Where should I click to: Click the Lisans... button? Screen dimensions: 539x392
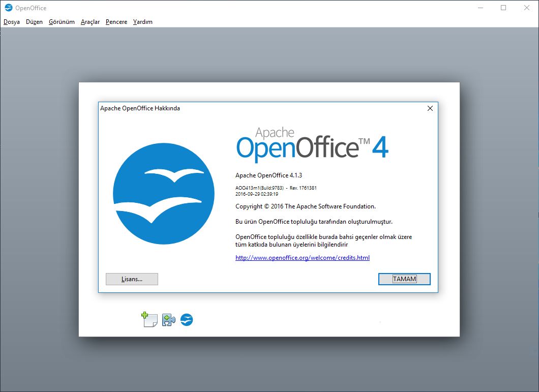[132, 279]
